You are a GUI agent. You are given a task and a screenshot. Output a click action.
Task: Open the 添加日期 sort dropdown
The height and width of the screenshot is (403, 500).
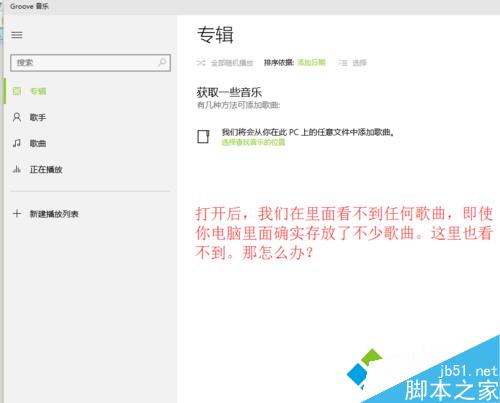tap(311, 62)
